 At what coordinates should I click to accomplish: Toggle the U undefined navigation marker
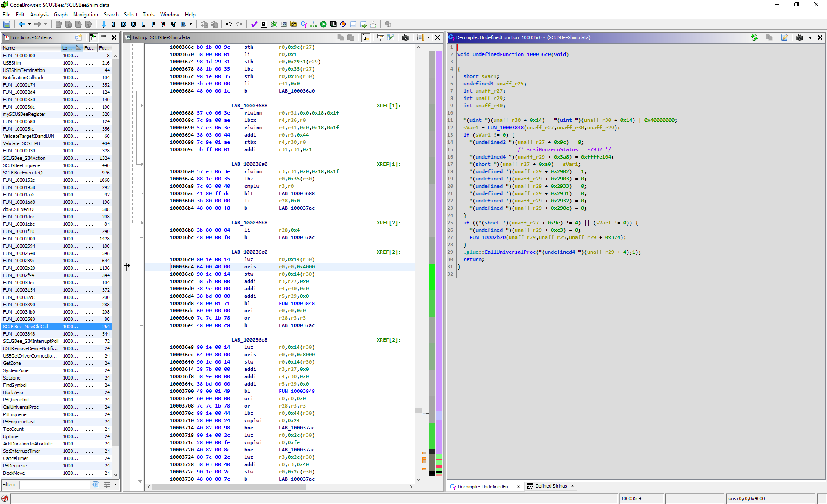[x=134, y=25]
